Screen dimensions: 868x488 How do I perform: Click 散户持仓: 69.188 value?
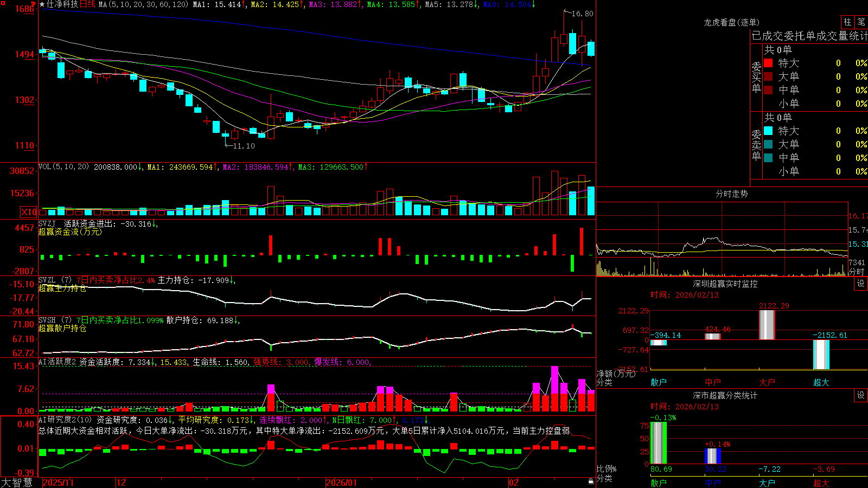200,320
